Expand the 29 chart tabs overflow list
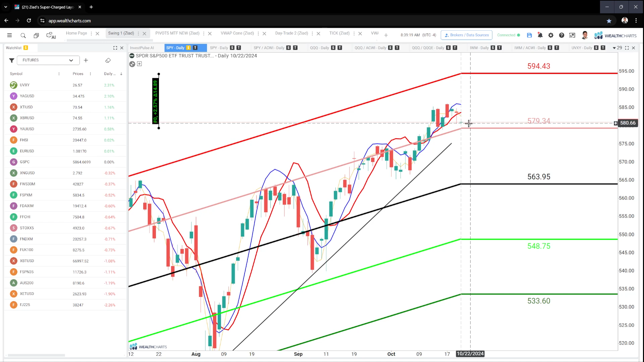Viewport: 644px width, 362px height. [x=618, y=48]
